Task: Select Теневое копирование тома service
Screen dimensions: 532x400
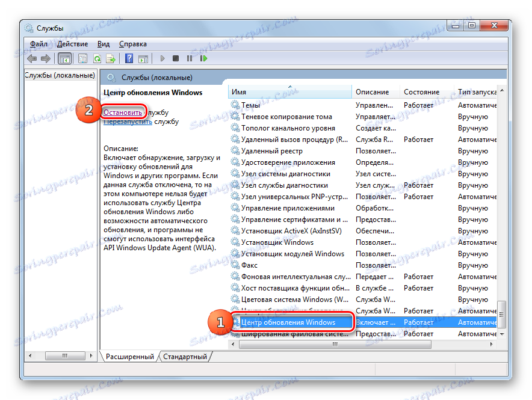Action: (363, 117)
